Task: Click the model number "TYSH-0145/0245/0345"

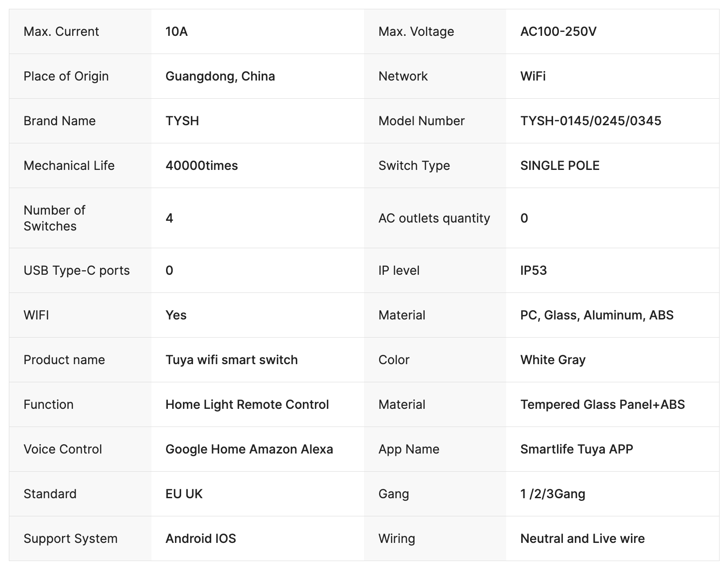Action: click(590, 121)
